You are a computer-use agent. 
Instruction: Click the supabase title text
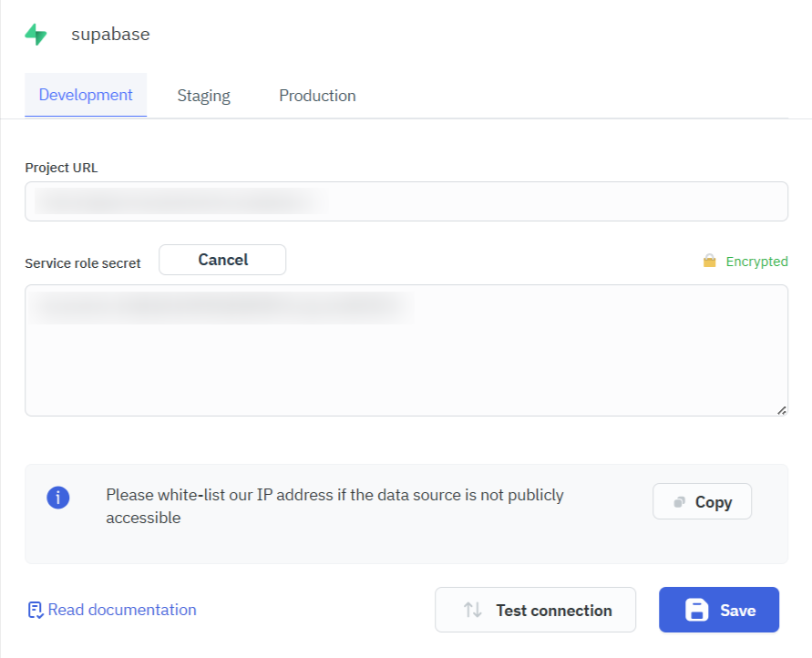coord(109,34)
